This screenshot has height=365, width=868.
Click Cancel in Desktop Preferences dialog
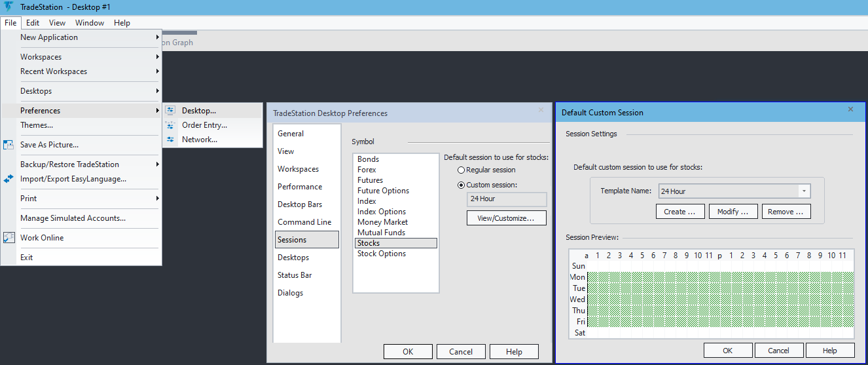coord(461,352)
